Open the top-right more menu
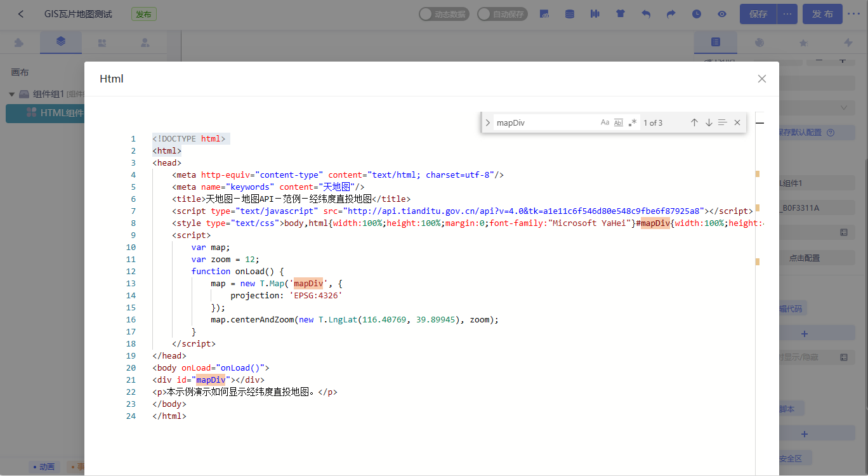The image size is (868, 476). 854,14
